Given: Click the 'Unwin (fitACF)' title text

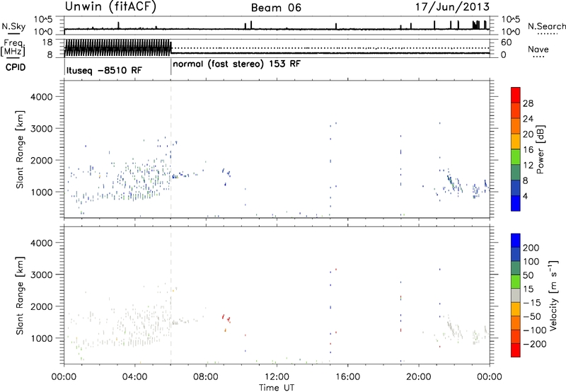Looking at the screenshot, I should pos(110,6).
